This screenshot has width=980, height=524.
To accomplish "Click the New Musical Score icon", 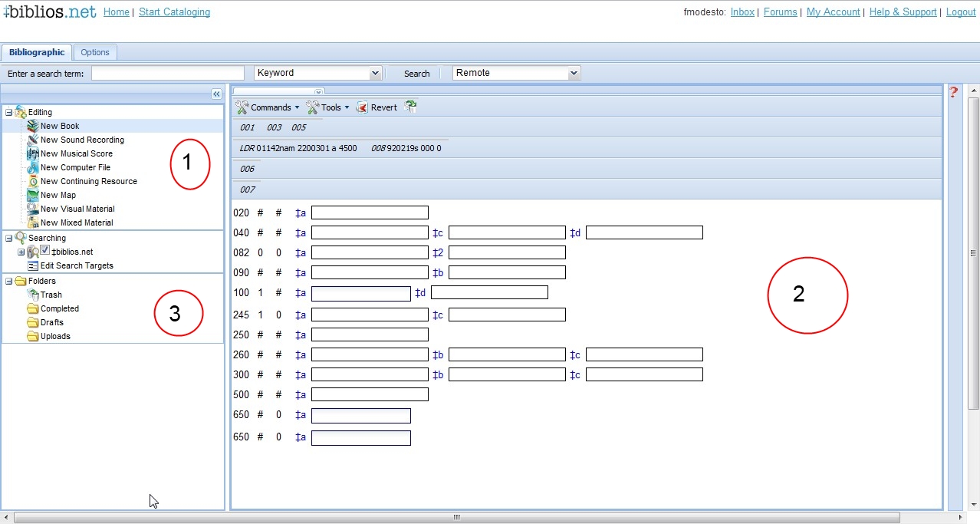I will coord(32,153).
